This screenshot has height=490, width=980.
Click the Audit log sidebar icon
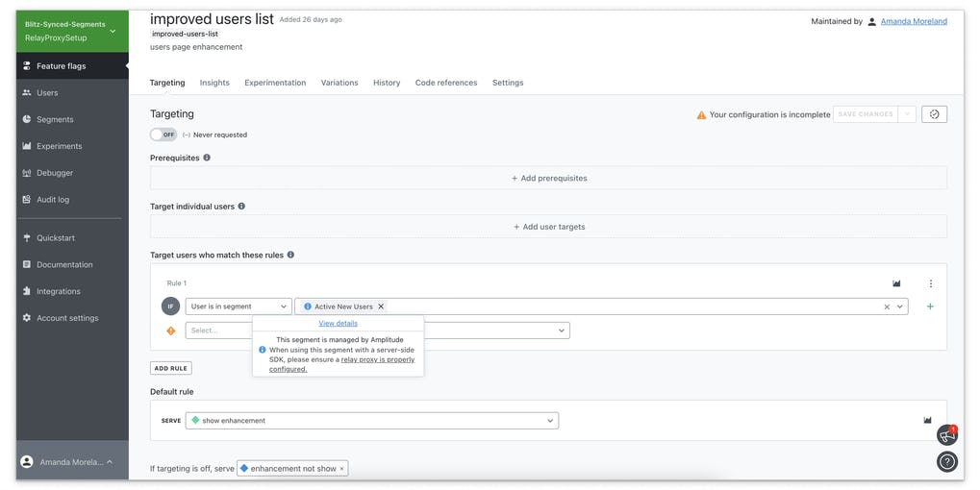pos(26,200)
